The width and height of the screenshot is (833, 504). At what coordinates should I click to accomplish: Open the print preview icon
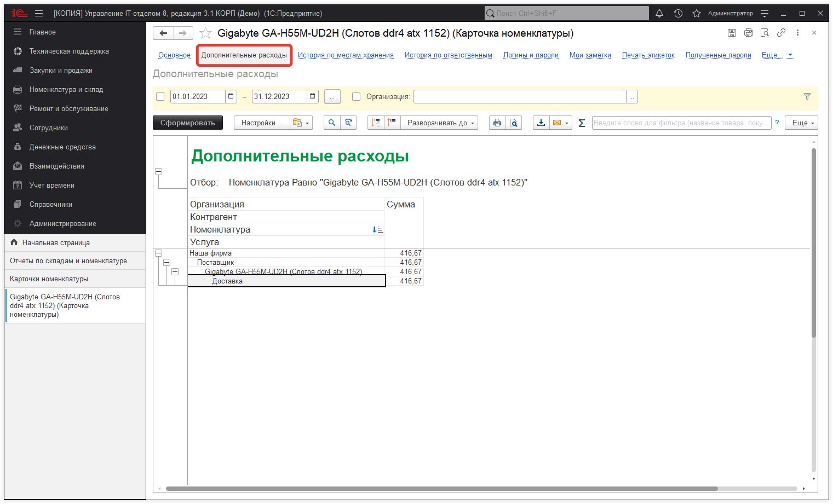(x=514, y=123)
